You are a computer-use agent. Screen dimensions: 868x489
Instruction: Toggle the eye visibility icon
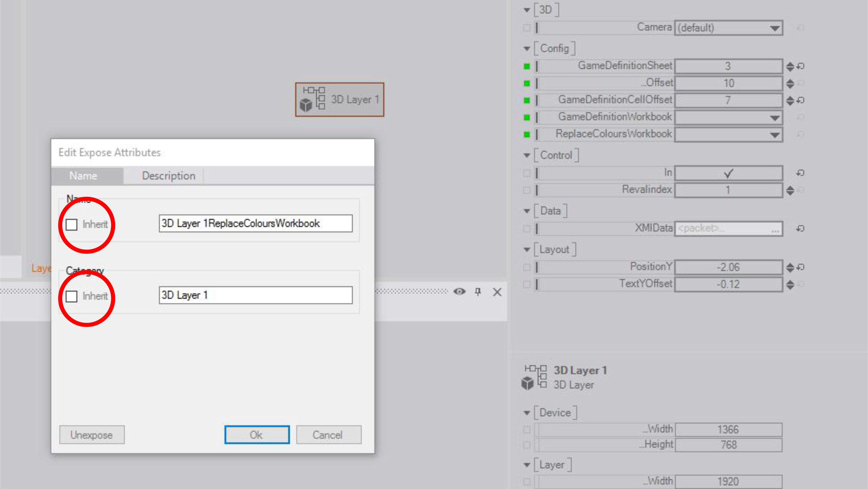click(459, 291)
